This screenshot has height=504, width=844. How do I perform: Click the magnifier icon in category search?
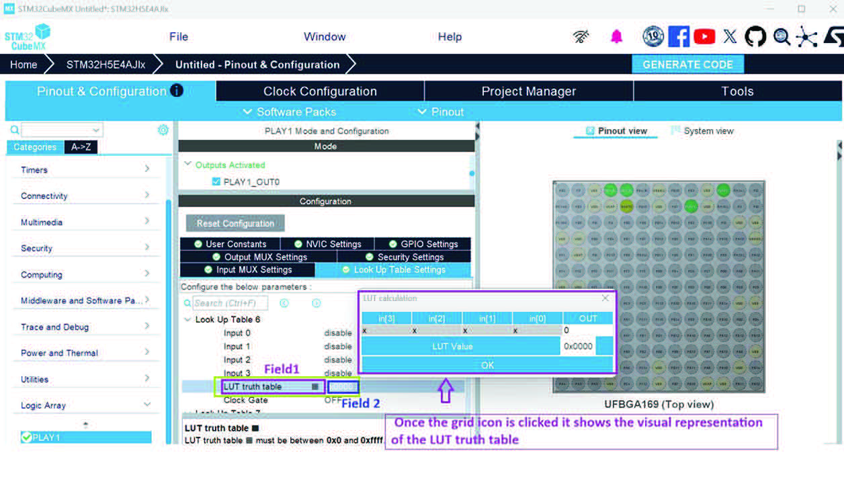tap(15, 130)
